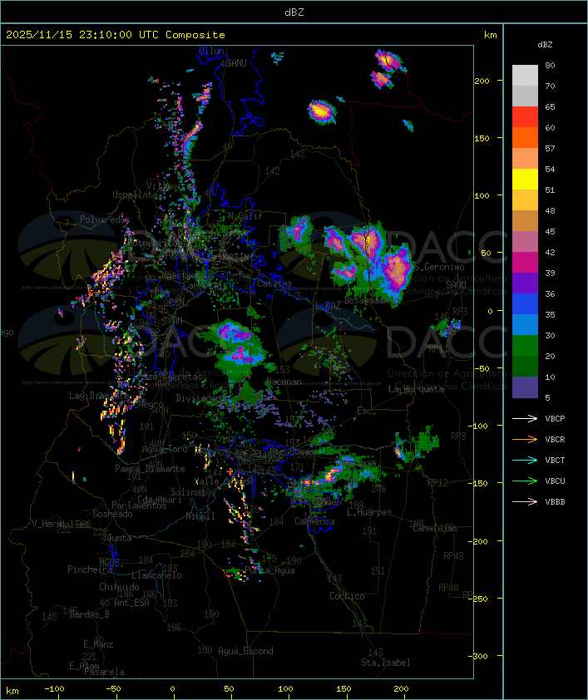Click the Pampa_Diamante place label
This screenshot has width=588, height=700.
click(x=150, y=469)
